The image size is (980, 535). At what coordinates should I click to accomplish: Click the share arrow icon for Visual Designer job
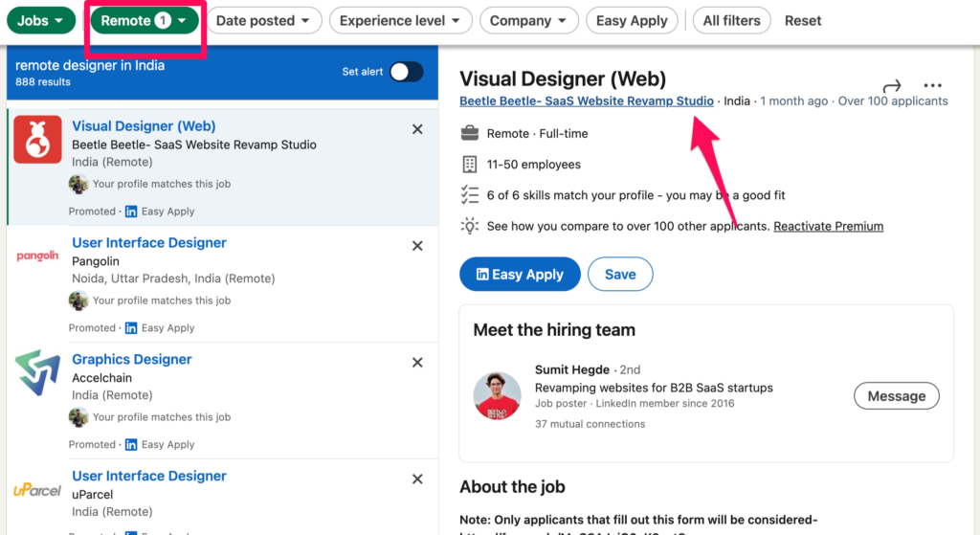[x=892, y=85]
